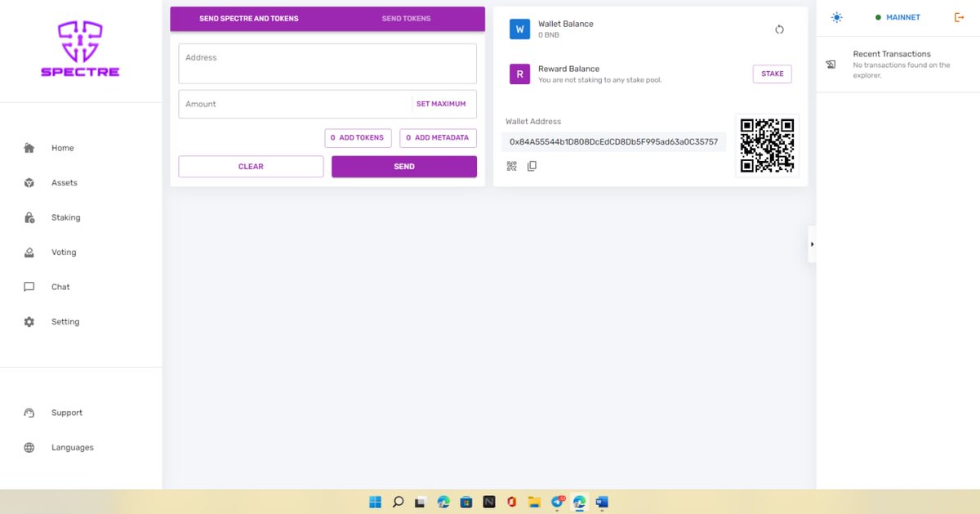Screen dimensions: 980x514
Task: Switch to Send Spectre and Tokens tab
Action: pos(249,19)
